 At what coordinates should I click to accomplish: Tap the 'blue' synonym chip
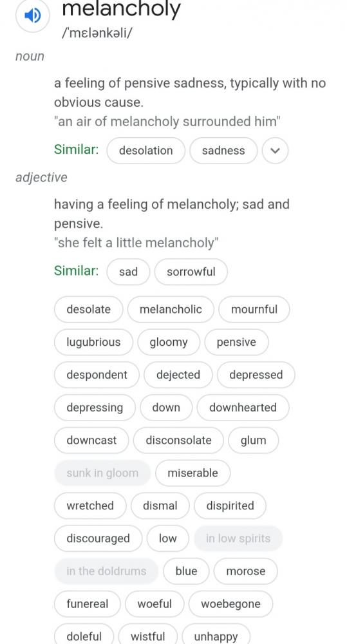pos(187,571)
